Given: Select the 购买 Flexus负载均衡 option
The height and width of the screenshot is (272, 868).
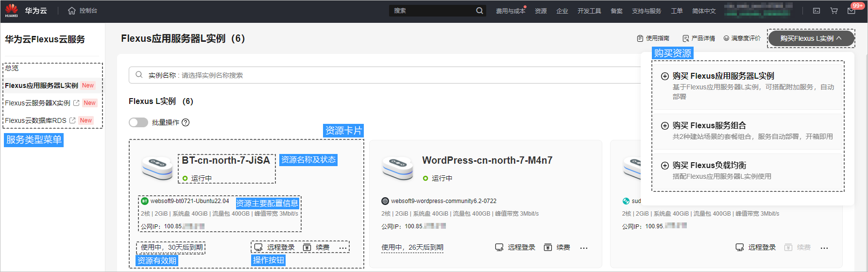Looking at the screenshot, I should 748,171.
